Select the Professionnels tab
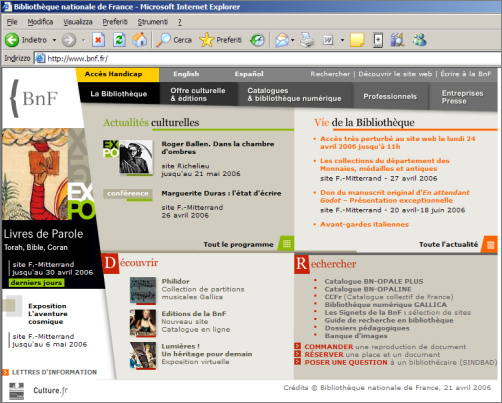 pos(390,96)
